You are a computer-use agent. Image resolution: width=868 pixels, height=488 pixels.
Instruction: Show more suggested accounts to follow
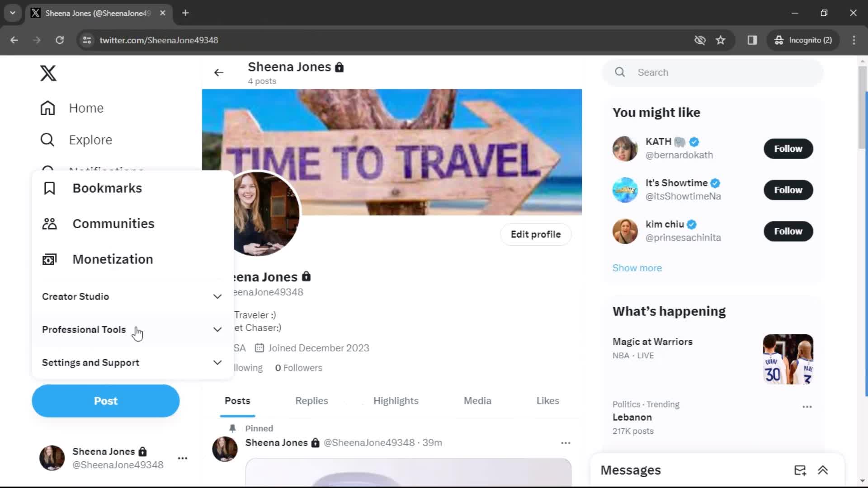(637, 267)
